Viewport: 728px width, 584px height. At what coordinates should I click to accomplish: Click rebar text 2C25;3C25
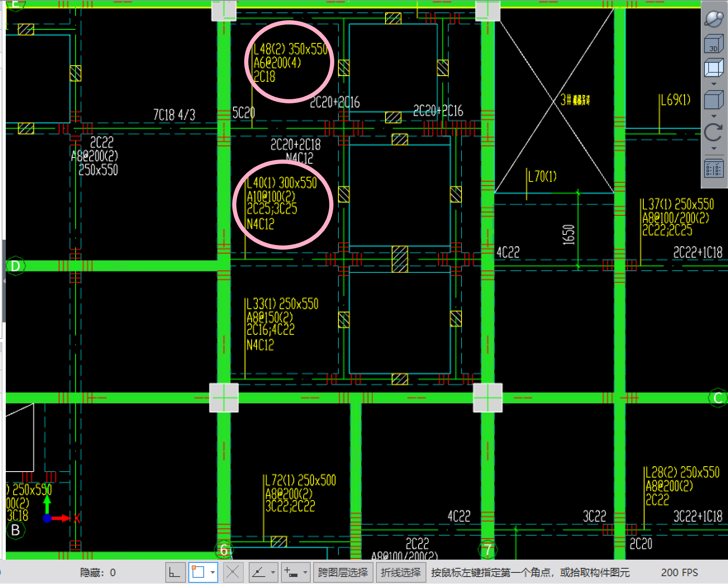(x=272, y=209)
